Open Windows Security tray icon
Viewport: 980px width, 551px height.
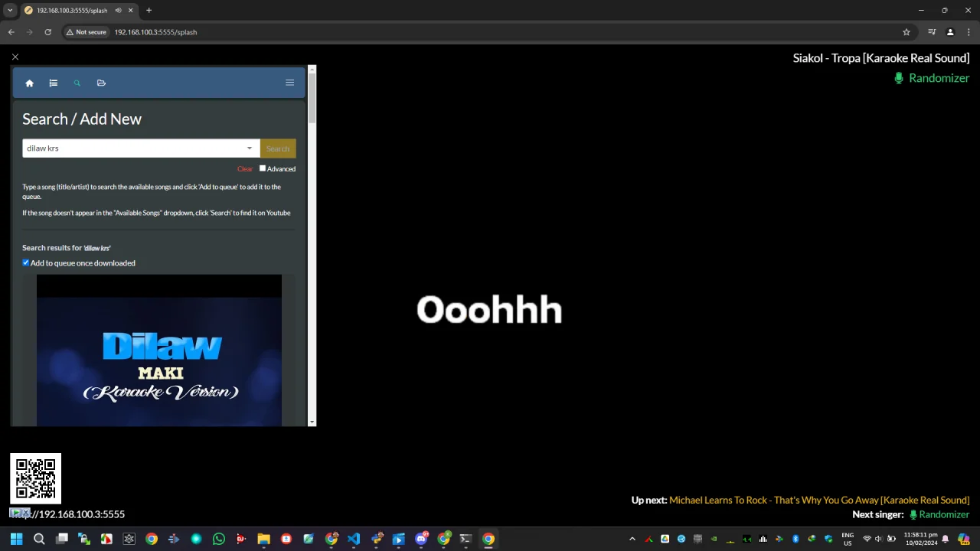(x=828, y=539)
